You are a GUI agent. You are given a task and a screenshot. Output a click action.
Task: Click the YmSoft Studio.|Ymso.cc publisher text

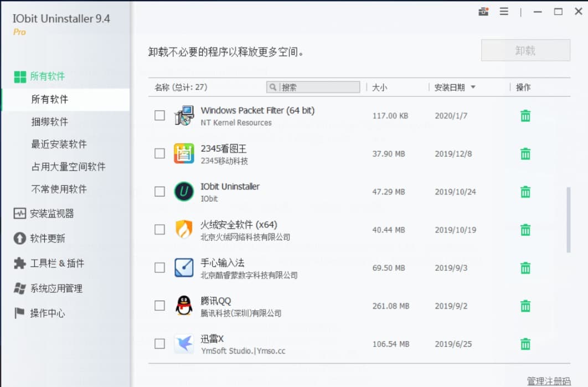tap(243, 351)
